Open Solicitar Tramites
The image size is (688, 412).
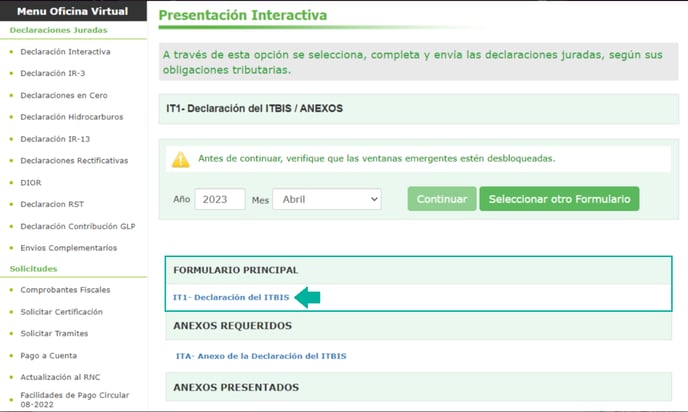(54, 333)
